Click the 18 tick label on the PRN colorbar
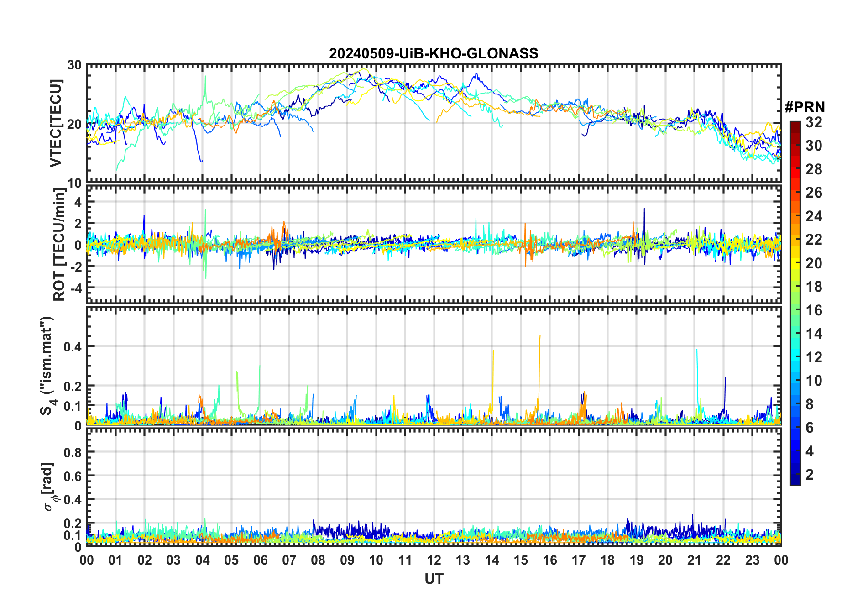Screen dimensions: 868x607 pyautogui.click(x=814, y=287)
